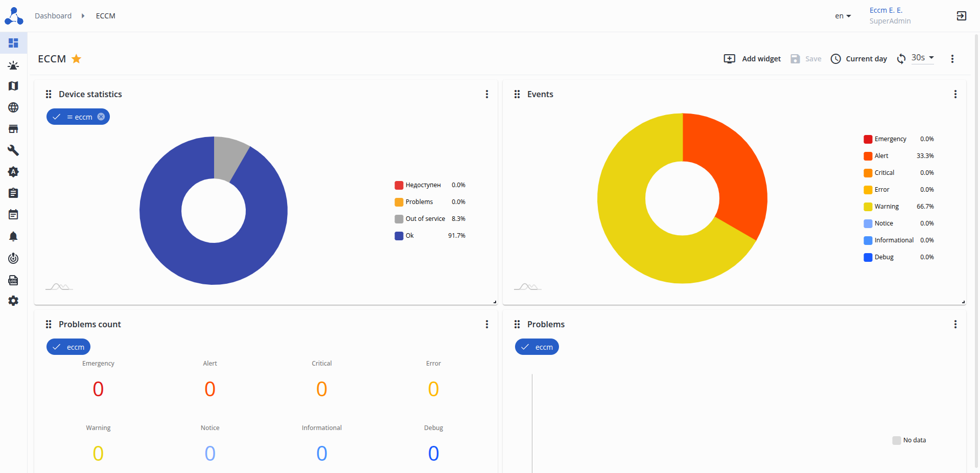Open the alarm siren icon in sidebar
The image size is (980, 473).
[x=13, y=65]
